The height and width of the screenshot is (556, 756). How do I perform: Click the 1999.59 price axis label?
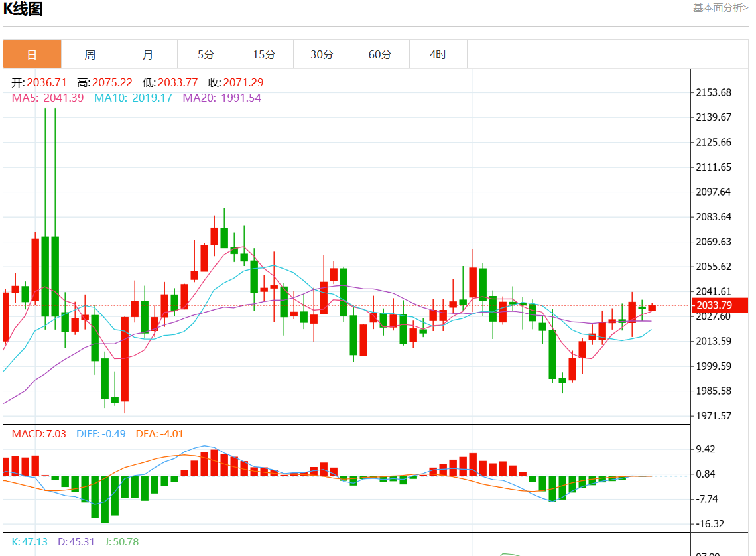(x=714, y=366)
